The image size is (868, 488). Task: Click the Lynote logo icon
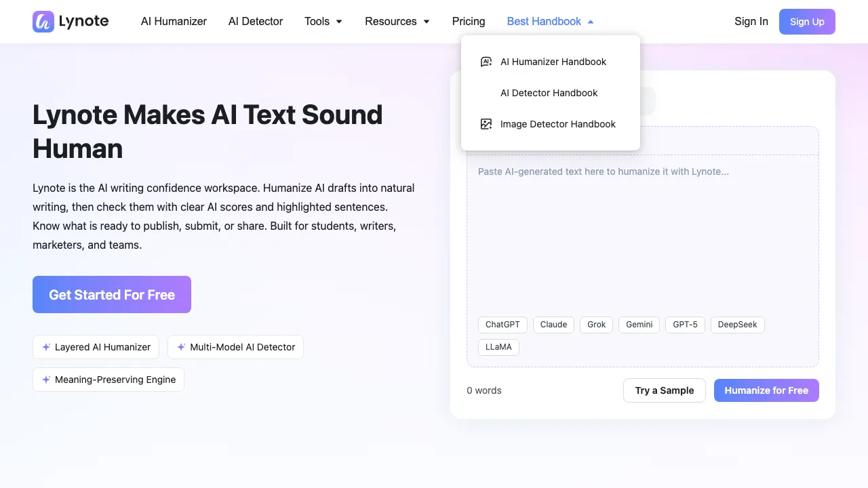pyautogui.click(x=43, y=22)
